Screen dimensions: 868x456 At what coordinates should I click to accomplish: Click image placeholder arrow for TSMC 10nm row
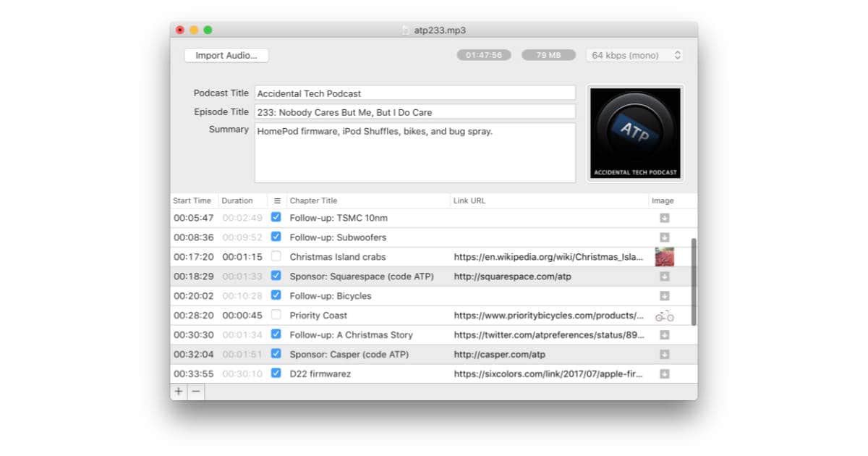pos(664,218)
